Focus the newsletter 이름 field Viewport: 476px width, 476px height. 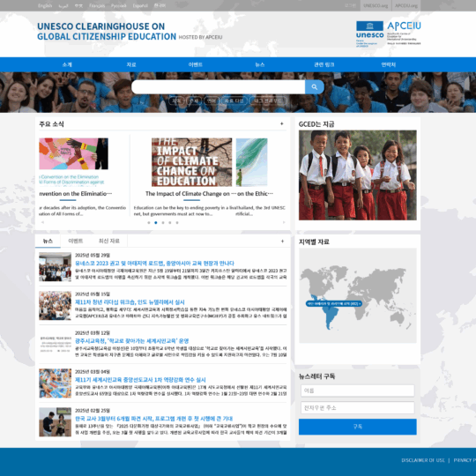click(x=357, y=390)
